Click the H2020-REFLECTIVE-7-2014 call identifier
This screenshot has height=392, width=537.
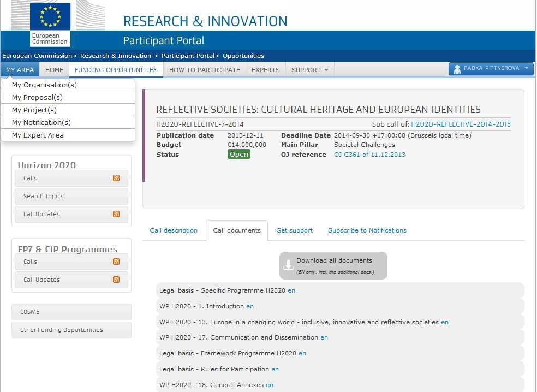200,124
